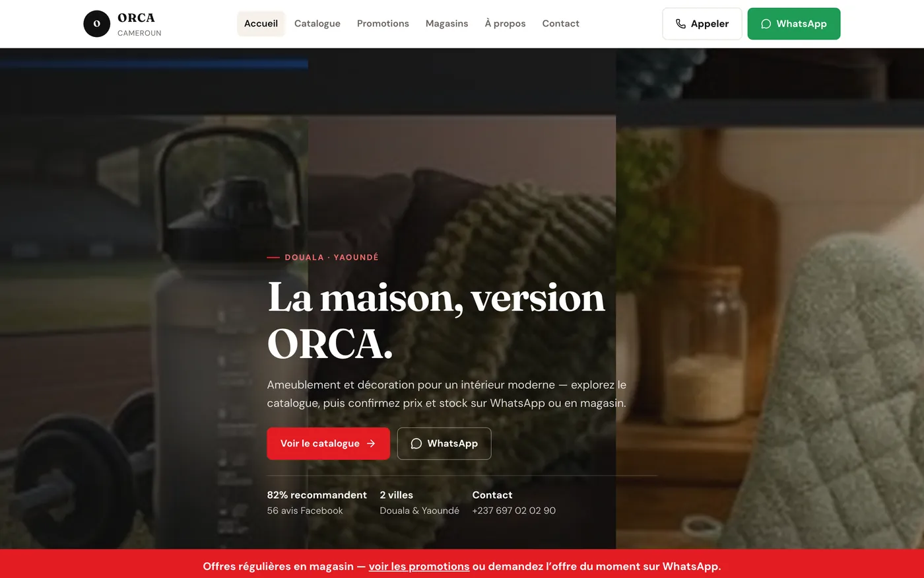924x578 pixels.
Task: Click '82% recommandent' stat text
Action: 317,495
